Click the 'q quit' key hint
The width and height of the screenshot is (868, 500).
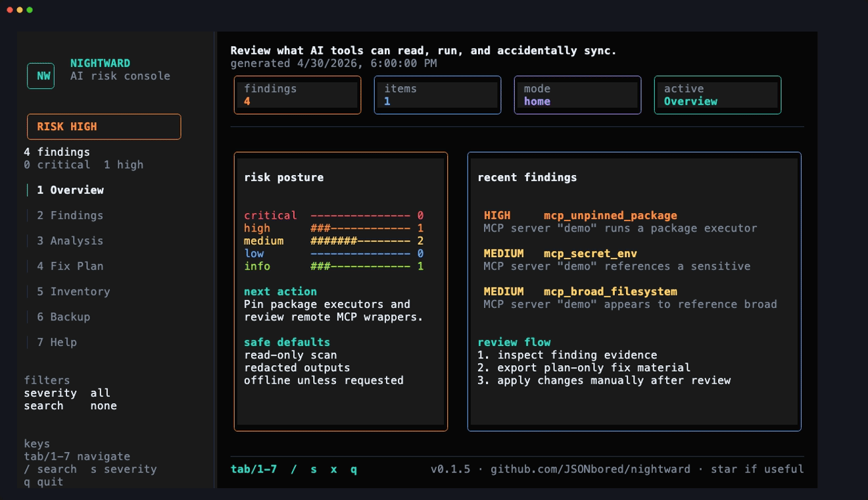click(x=43, y=482)
